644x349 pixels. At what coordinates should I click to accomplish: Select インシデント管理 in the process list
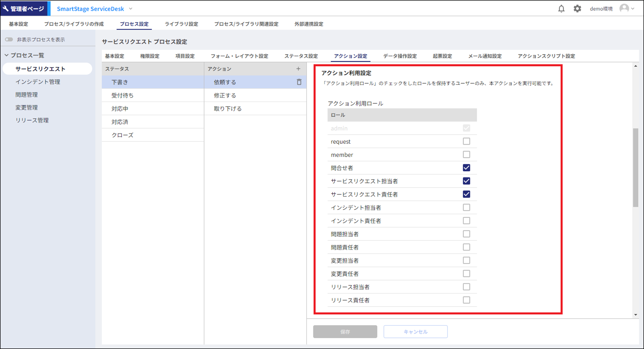pos(38,82)
